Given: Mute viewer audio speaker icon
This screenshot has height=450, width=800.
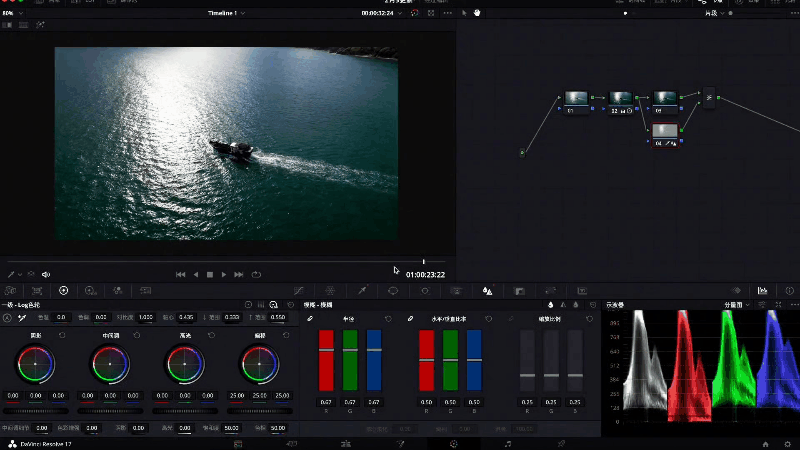Looking at the screenshot, I should pyautogui.click(x=46, y=274).
